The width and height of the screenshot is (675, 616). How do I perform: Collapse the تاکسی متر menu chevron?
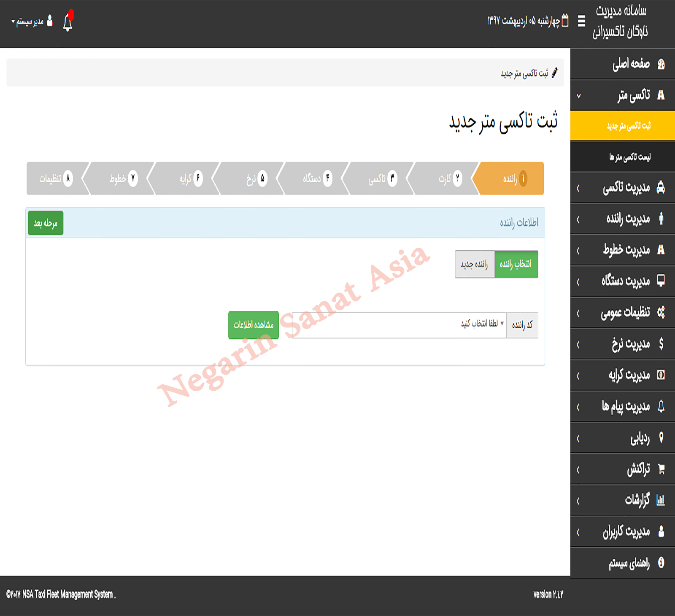[x=579, y=96]
